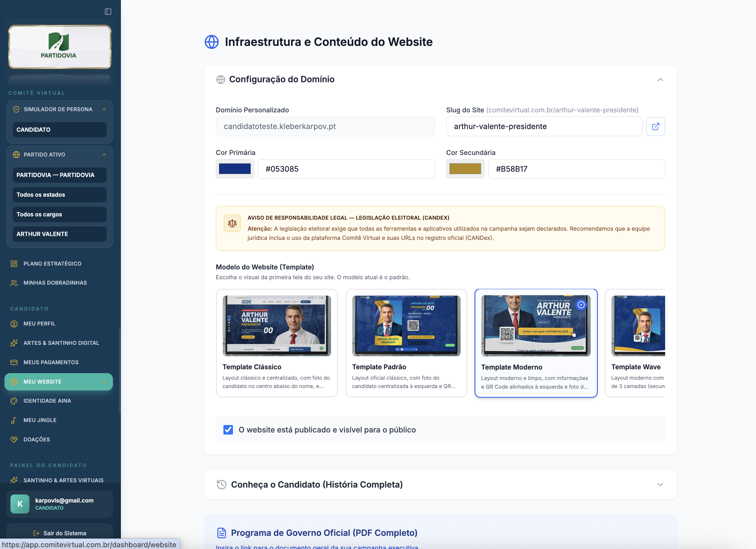Screen dimensions: 756x549
Task: Click the globe icon beside page title
Action: pos(212,42)
